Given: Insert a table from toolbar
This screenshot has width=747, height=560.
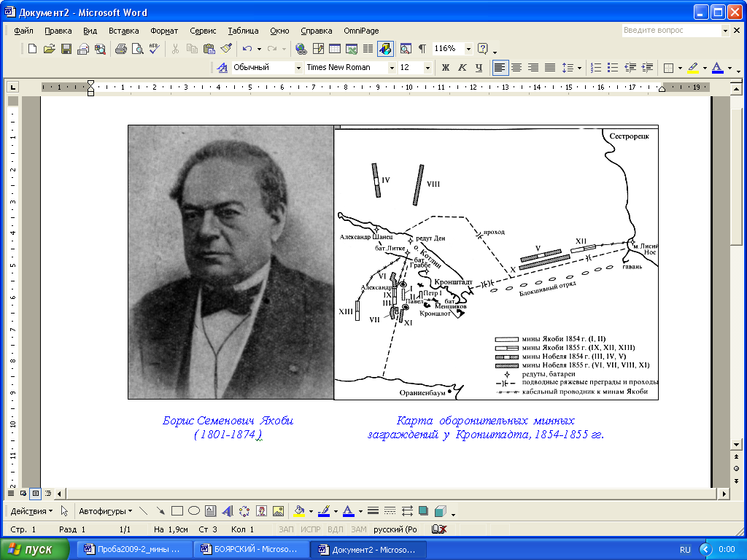Looking at the screenshot, I should click(x=335, y=49).
